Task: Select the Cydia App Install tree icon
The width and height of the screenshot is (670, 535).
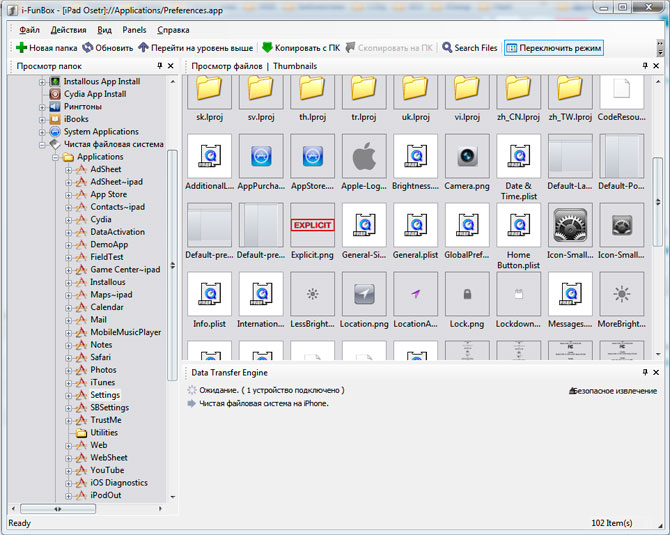Action: pyautogui.click(x=56, y=94)
